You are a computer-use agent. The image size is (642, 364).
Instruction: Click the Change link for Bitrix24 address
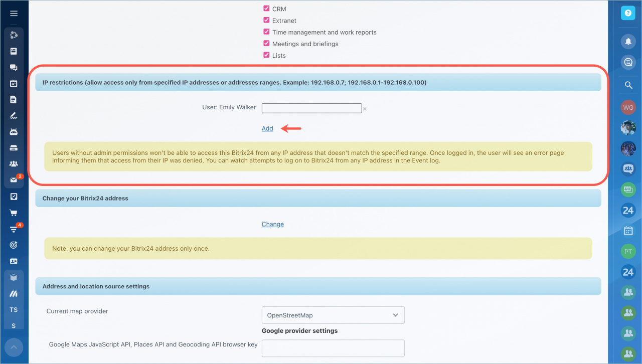273,224
